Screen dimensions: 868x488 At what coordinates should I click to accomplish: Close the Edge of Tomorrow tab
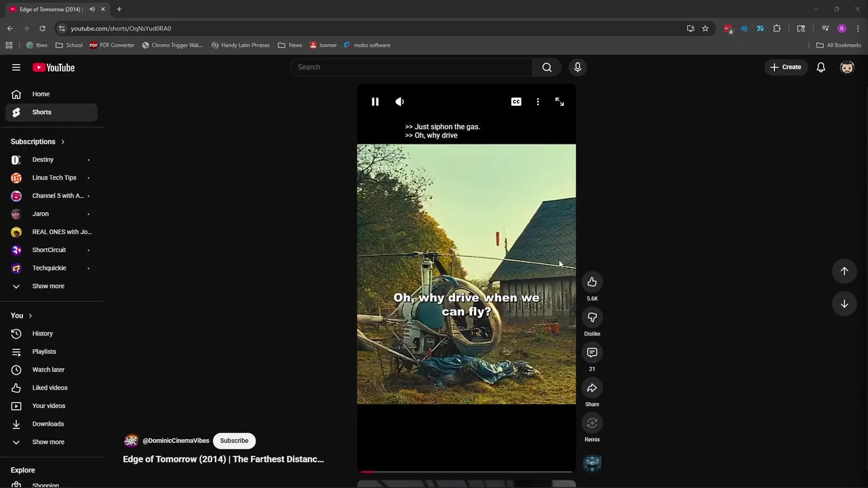click(103, 9)
